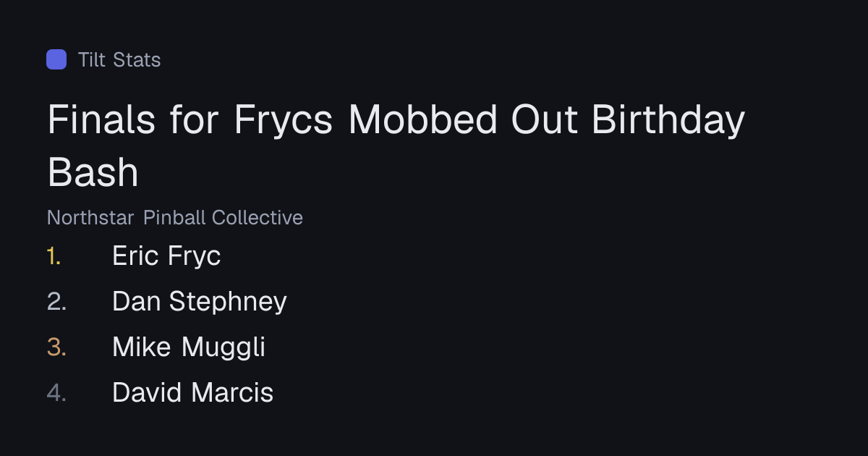Click the purple Tilt Stats logo square

[56, 59]
